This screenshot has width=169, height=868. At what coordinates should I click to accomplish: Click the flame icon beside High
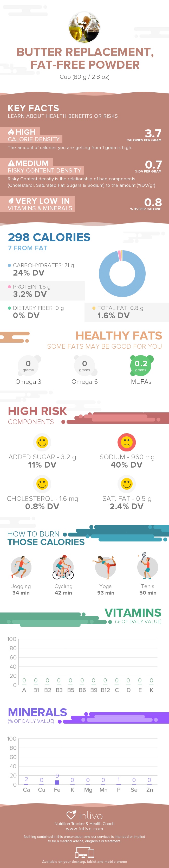[x=11, y=132]
